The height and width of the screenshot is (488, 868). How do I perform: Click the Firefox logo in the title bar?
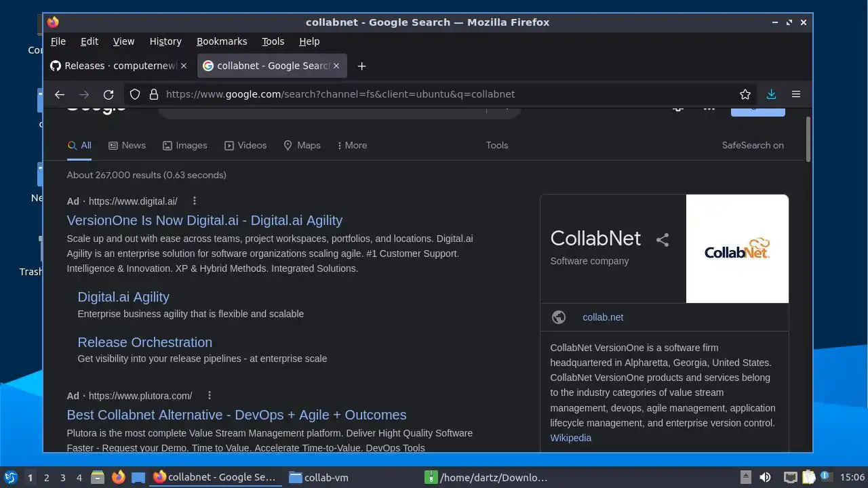coord(53,22)
